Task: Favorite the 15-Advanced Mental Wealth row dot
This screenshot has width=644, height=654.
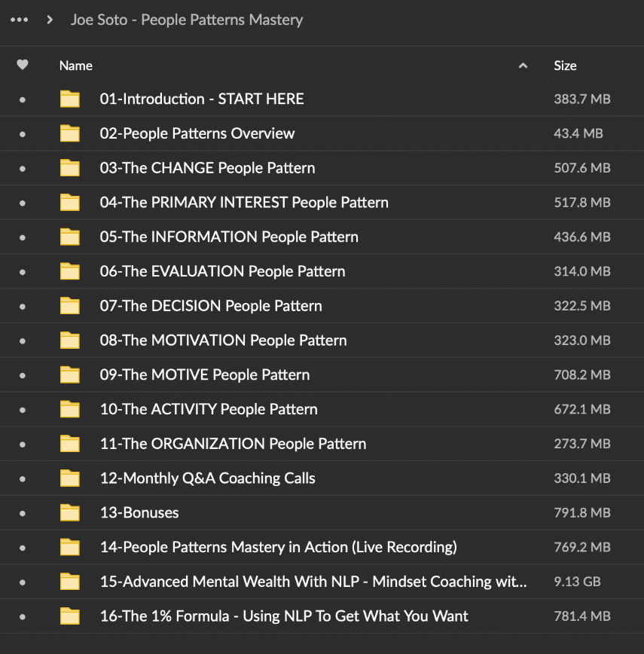Action: pyautogui.click(x=23, y=582)
